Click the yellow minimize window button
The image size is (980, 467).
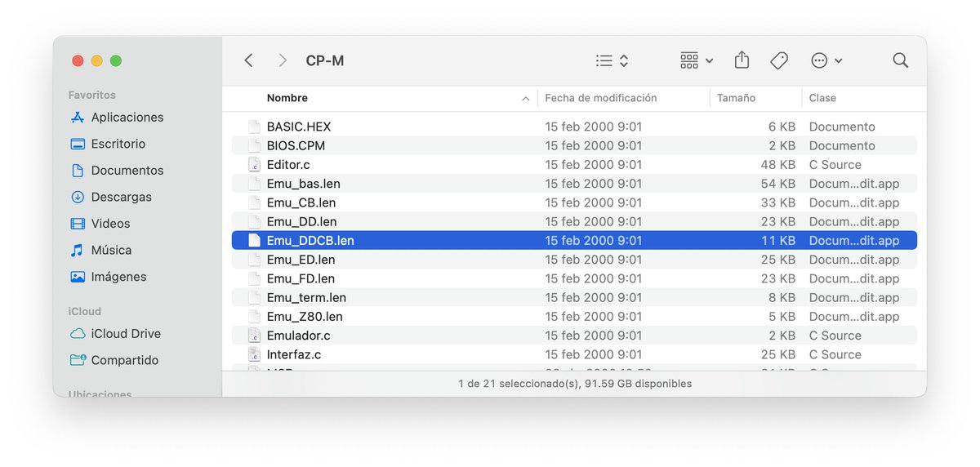click(96, 60)
